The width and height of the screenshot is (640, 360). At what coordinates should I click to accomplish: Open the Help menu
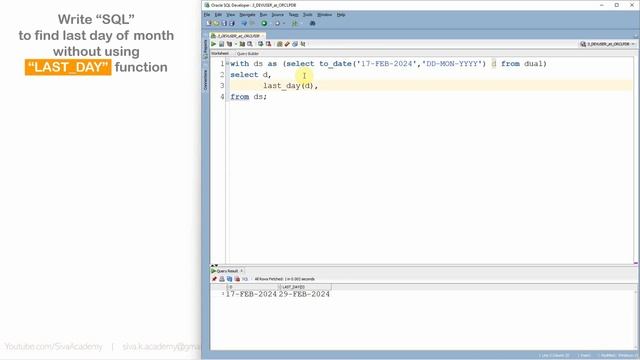pyautogui.click(x=341, y=15)
